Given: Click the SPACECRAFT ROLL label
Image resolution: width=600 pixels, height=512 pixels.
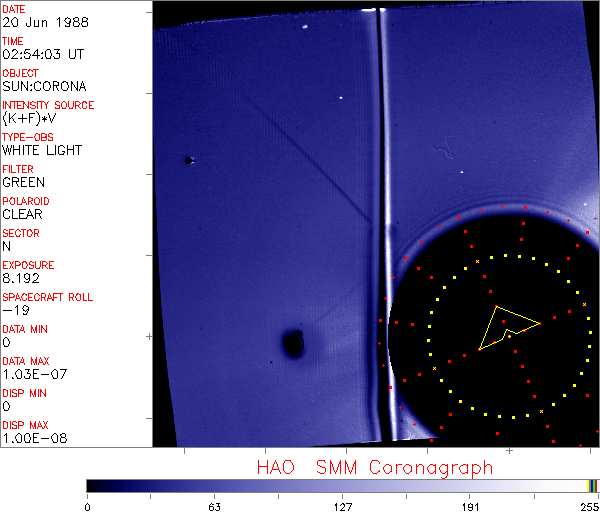Looking at the screenshot, I should (x=48, y=297).
